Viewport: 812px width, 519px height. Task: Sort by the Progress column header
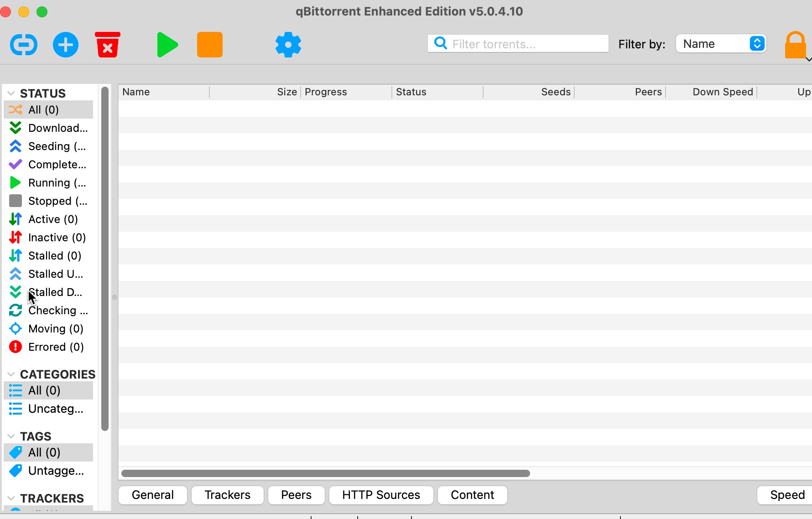point(346,92)
